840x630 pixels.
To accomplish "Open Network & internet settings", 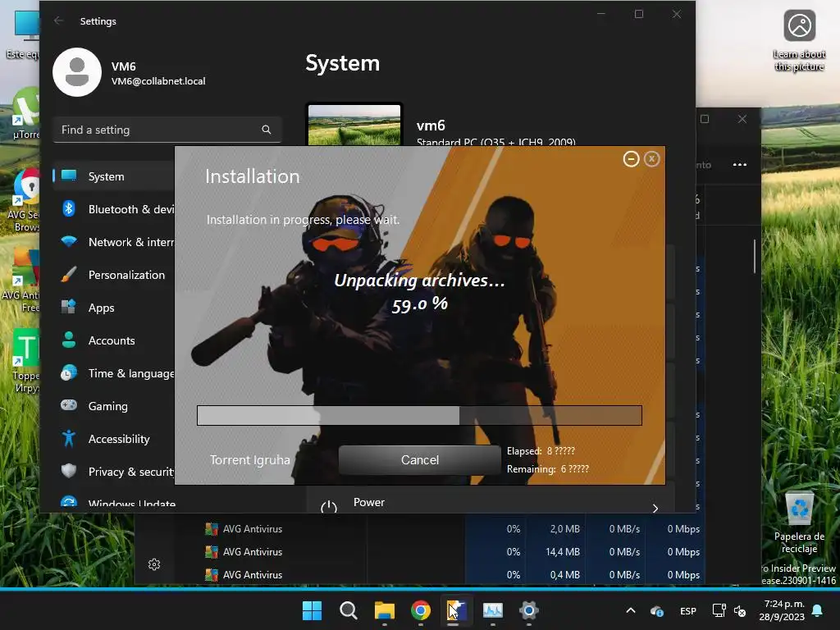I will point(114,242).
